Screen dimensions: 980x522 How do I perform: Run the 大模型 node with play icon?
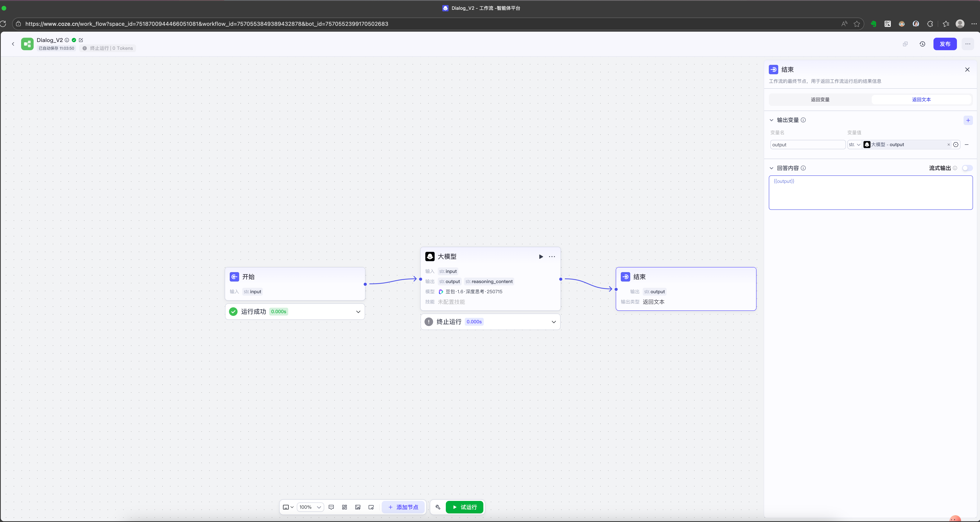click(x=541, y=257)
